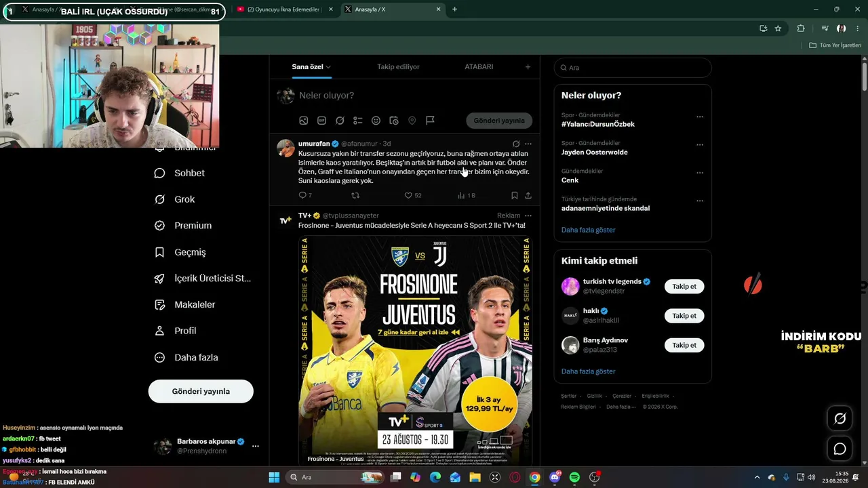Share umurafan's post
The image size is (868, 488).
pos(528,195)
